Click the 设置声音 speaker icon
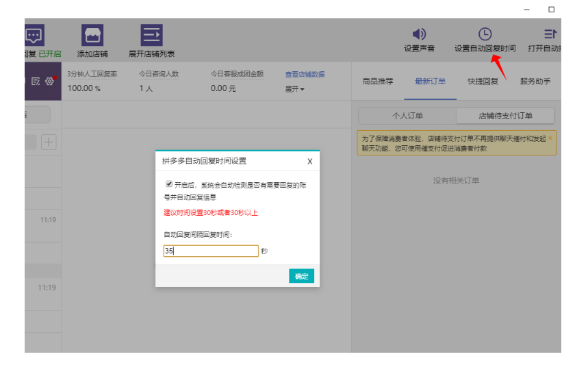 click(x=419, y=34)
